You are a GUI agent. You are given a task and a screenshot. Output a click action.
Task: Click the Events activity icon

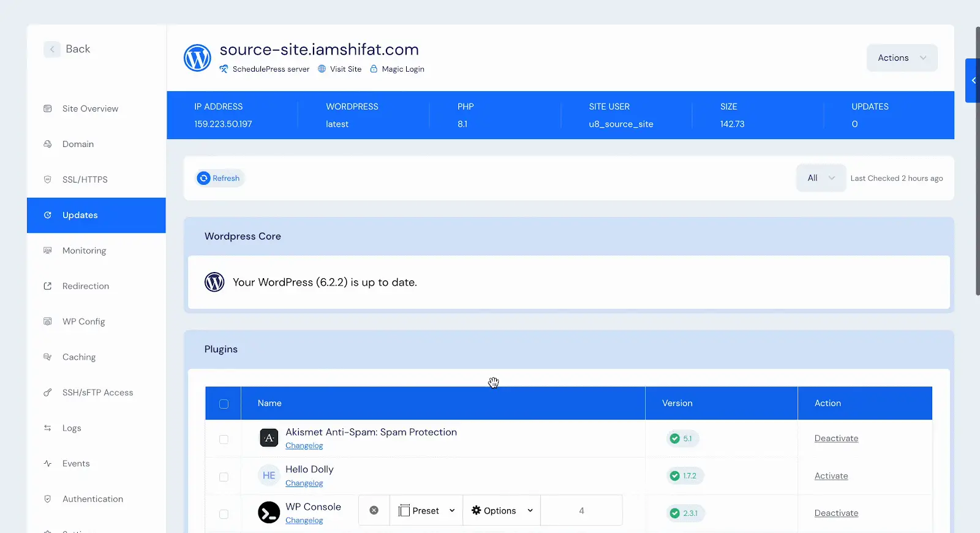point(48,464)
